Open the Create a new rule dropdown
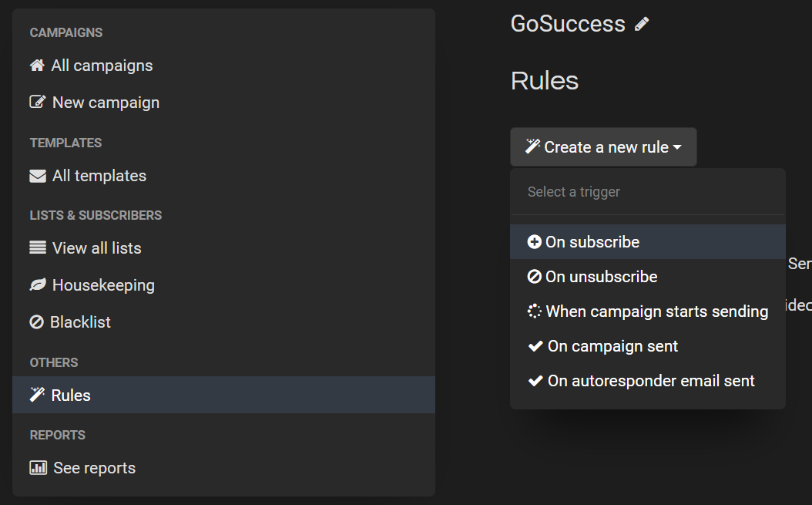 [603, 147]
